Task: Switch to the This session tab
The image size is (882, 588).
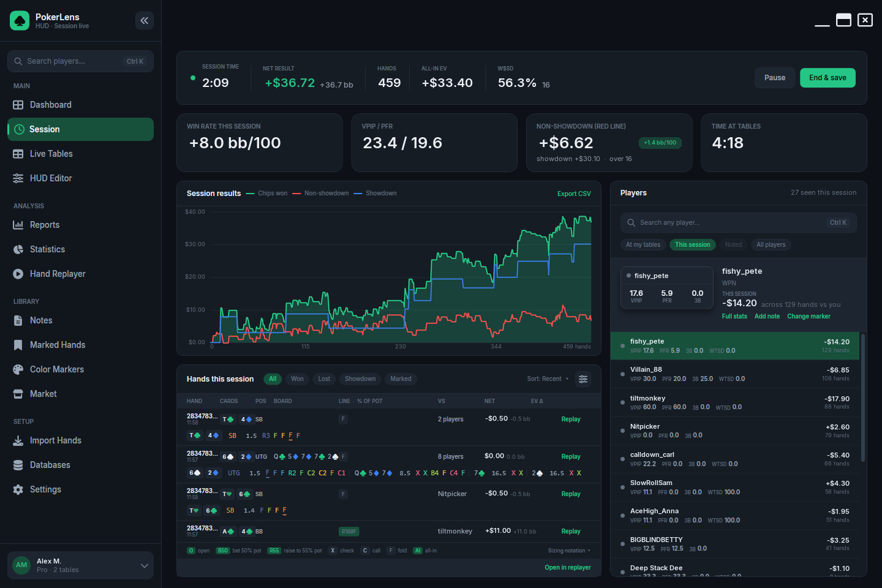Action: coord(693,245)
